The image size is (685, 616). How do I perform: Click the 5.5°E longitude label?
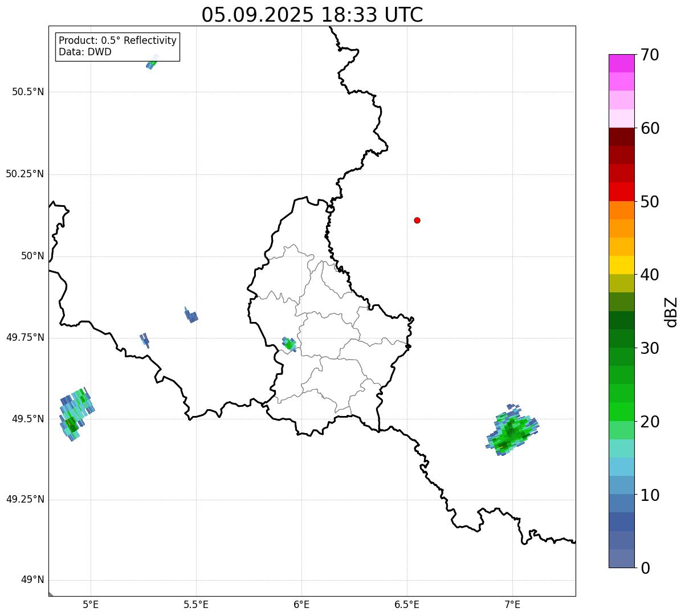tap(196, 604)
